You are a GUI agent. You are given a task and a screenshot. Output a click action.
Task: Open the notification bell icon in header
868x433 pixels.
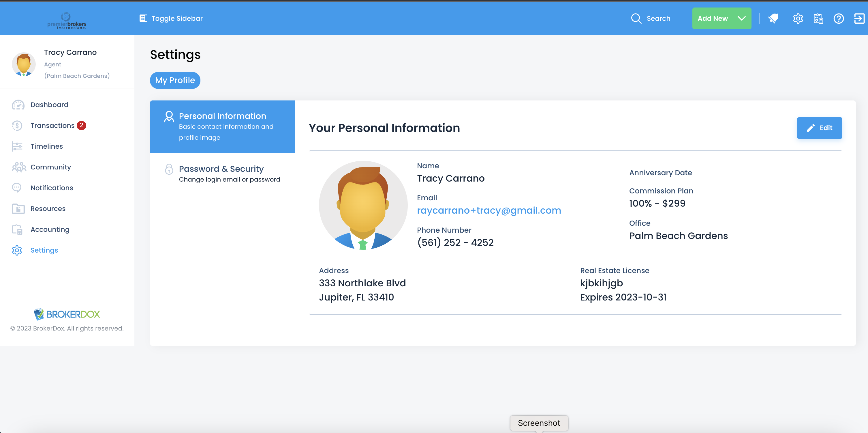tap(773, 18)
